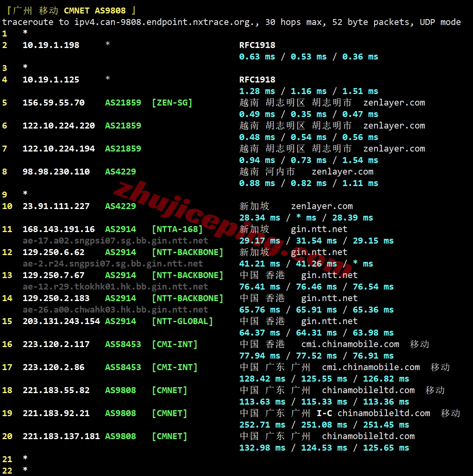Click the header text CMNET AS9808
The width and height of the screenshot is (473, 476).
[95, 11]
